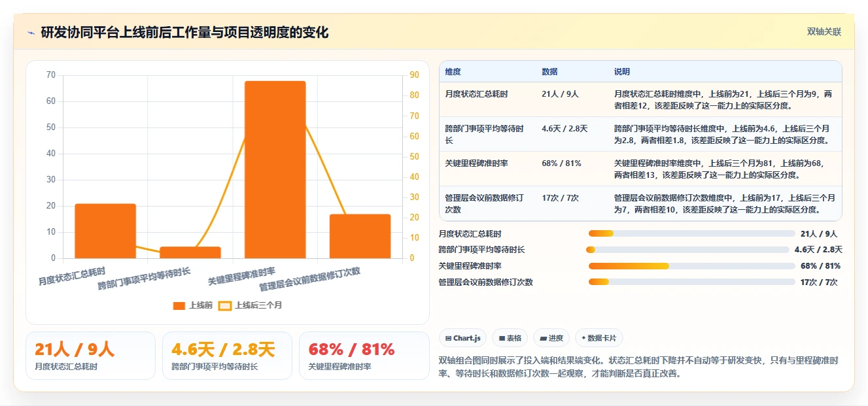Click the 数据 column header
Viewport: 868px width, 406px height.
click(x=549, y=72)
